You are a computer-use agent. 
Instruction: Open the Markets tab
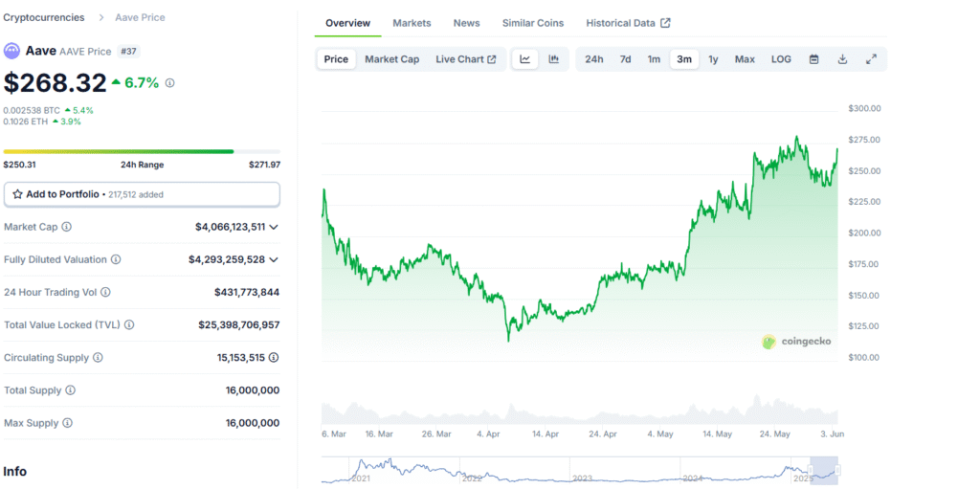[x=412, y=23]
